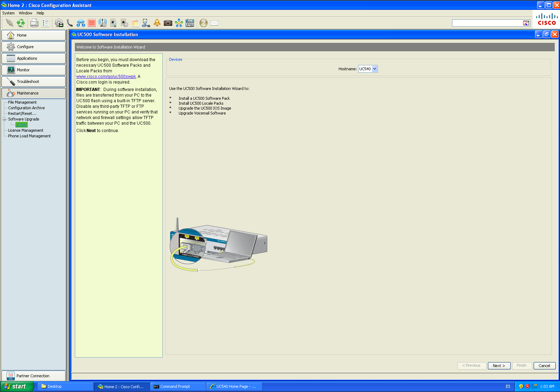
Task: Click the 1:03 AM taskbar clock
Action: pyautogui.click(x=547, y=386)
